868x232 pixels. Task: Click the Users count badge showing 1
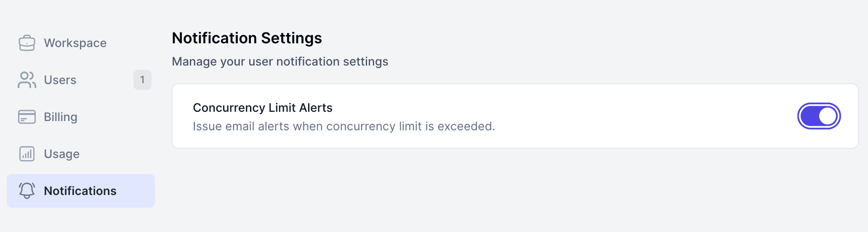pyautogui.click(x=142, y=80)
